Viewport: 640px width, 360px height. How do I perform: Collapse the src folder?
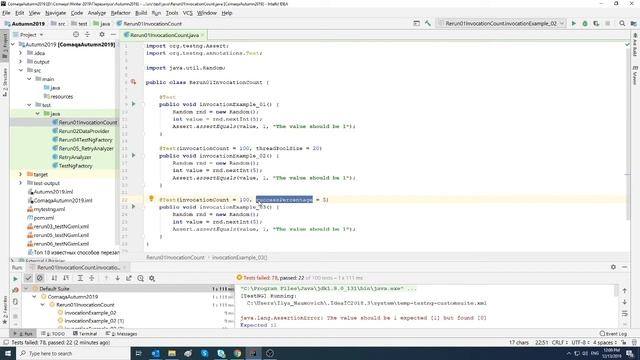[21, 70]
